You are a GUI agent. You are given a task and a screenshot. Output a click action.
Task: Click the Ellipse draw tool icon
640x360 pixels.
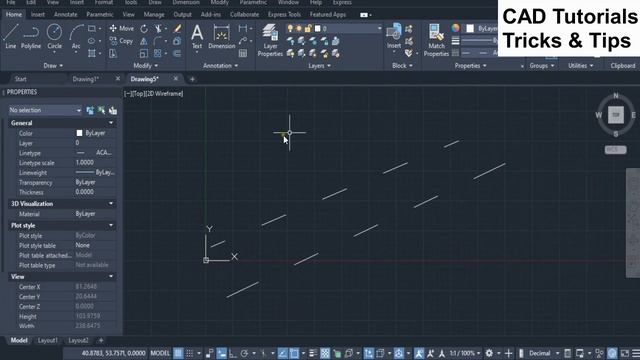[x=92, y=41]
